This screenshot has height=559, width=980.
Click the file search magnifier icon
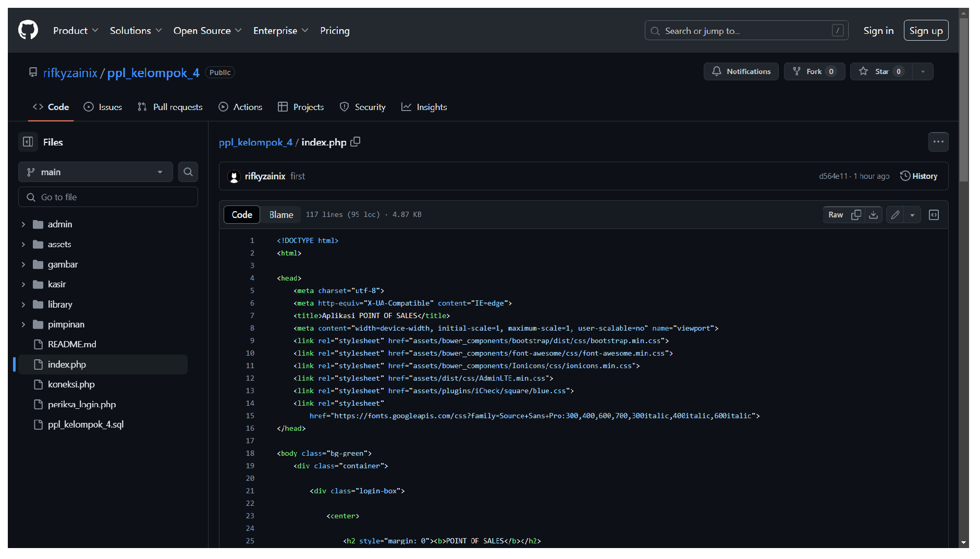pos(188,172)
